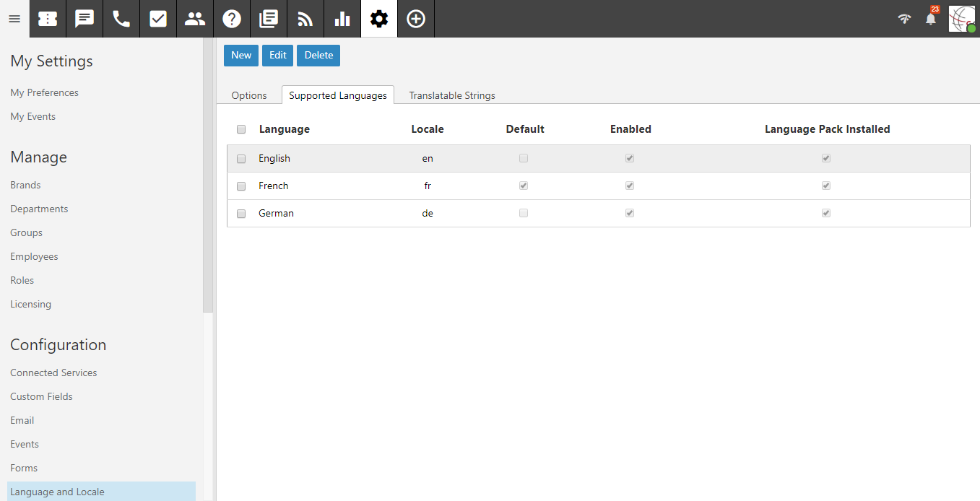This screenshot has height=501, width=980.
Task: Open the live chat icon
Action: coord(84,19)
